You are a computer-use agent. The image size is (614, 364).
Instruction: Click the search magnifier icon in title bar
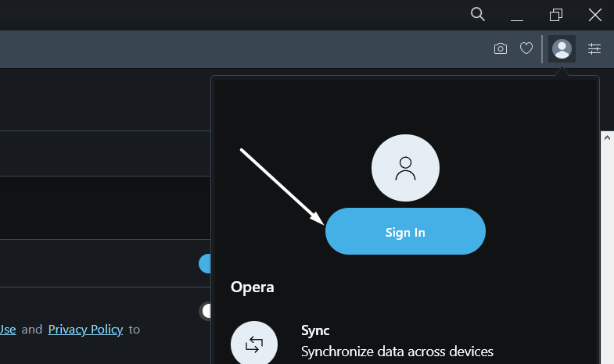click(x=478, y=15)
